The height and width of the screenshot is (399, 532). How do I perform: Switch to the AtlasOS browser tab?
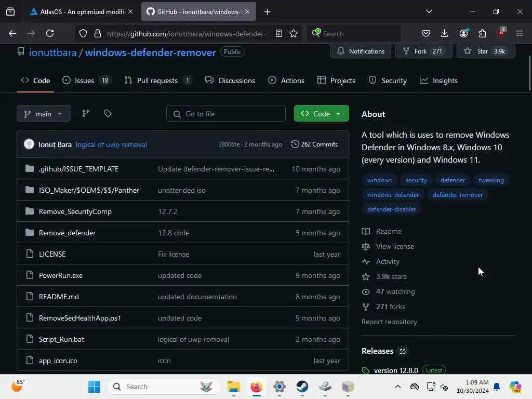[77, 11]
